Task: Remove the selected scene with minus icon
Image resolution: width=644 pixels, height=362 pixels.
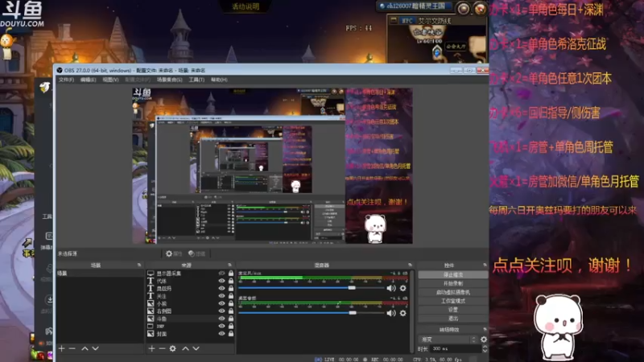Action: (x=72, y=348)
